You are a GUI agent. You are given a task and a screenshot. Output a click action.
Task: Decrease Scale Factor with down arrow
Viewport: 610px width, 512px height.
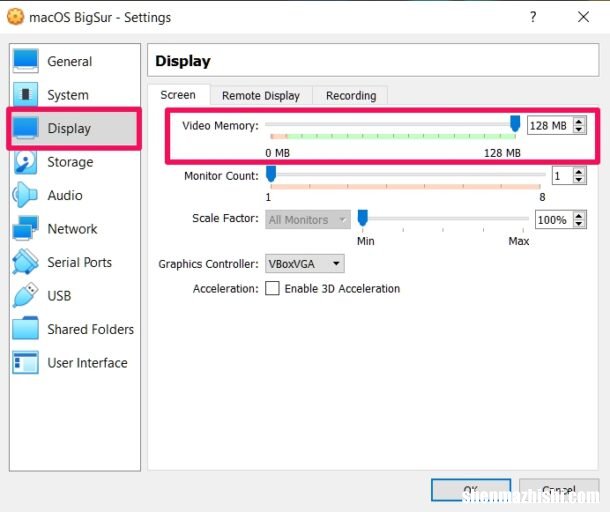[579, 224]
